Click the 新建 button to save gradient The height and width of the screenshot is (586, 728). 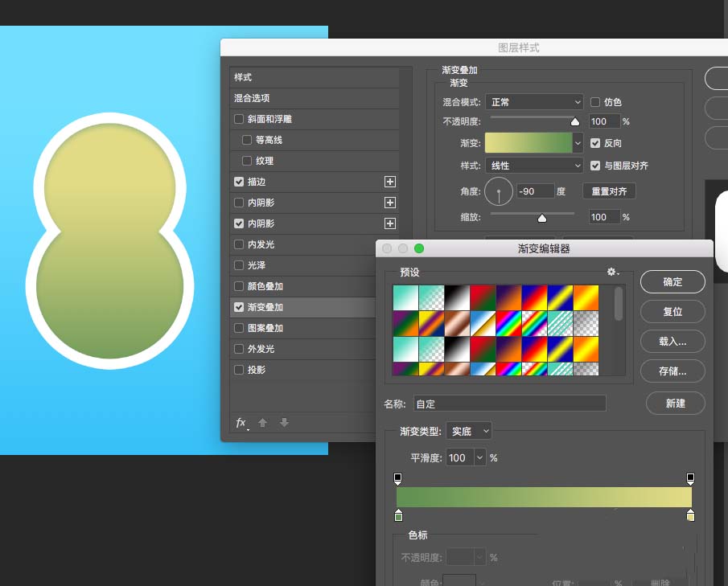pyautogui.click(x=675, y=403)
